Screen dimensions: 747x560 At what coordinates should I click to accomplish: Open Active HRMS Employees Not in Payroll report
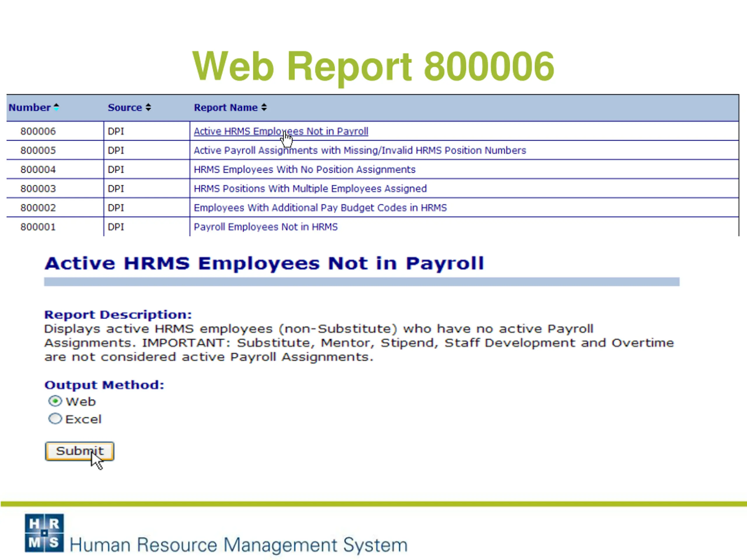281,131
